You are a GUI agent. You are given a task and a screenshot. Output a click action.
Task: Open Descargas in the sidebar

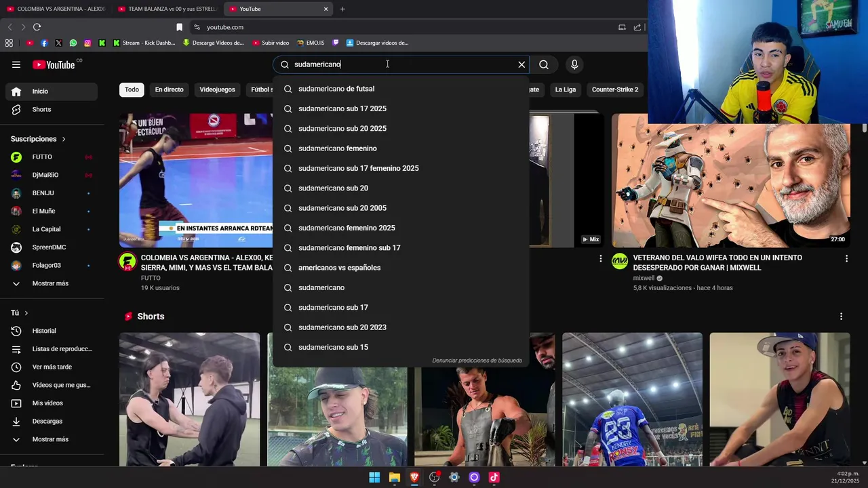[52, 421]
